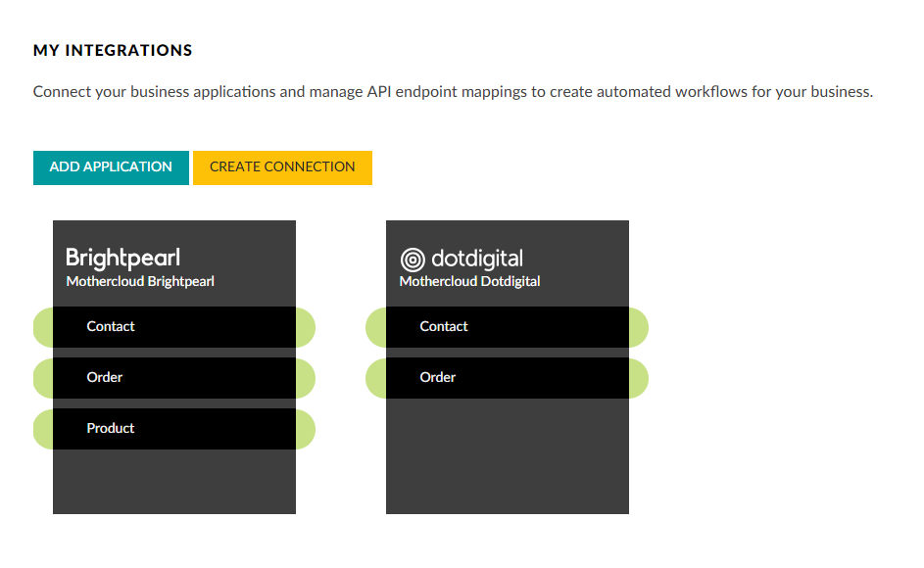Click the dotdigital target logo icon
The width and height of the screenshot is (924, 568).
click(x=413, y=260)
